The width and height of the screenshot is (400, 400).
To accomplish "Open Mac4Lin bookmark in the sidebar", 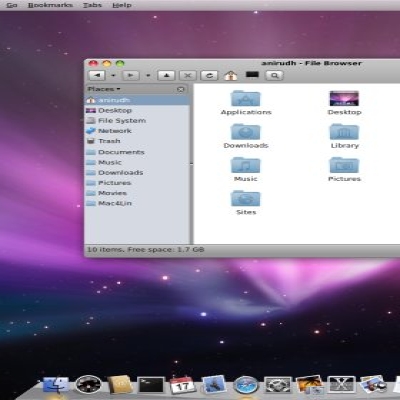I will [137, 203].
